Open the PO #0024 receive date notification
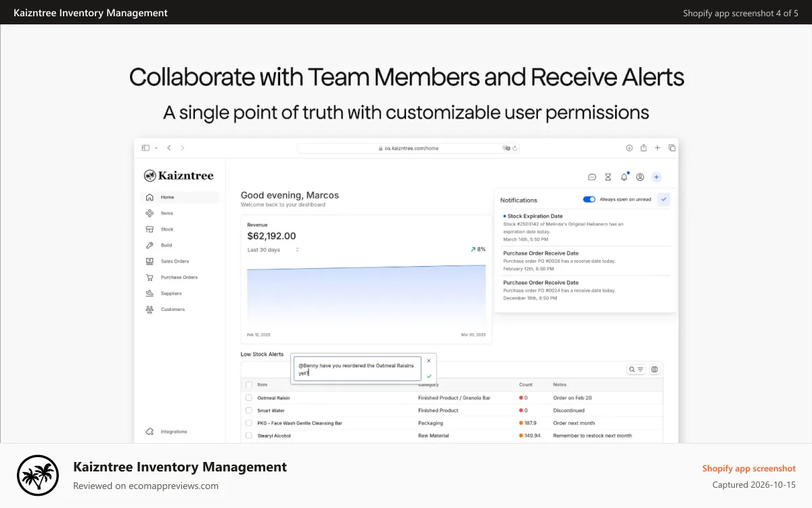This screenshot has height=508, width=812. point(585,290)
